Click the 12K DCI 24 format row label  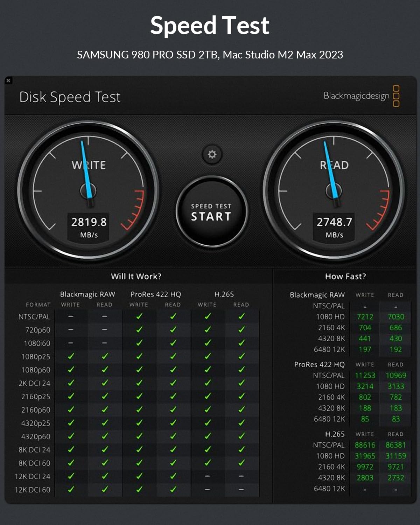[33, 476]
